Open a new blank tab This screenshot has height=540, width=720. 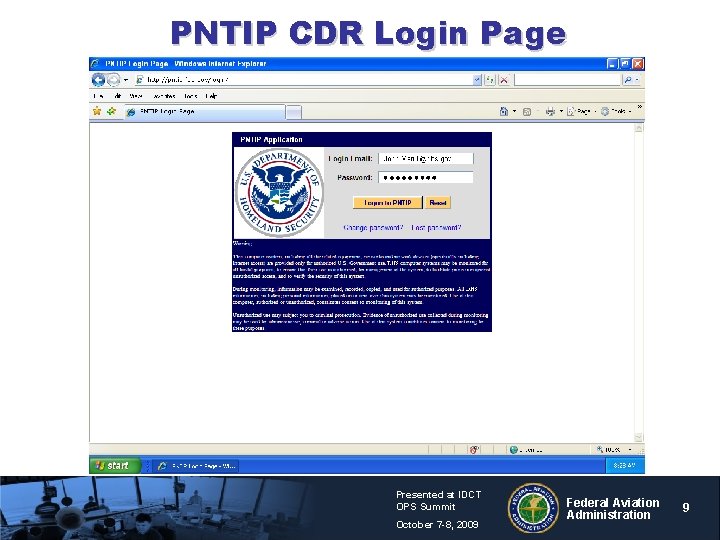coord(293,112)
